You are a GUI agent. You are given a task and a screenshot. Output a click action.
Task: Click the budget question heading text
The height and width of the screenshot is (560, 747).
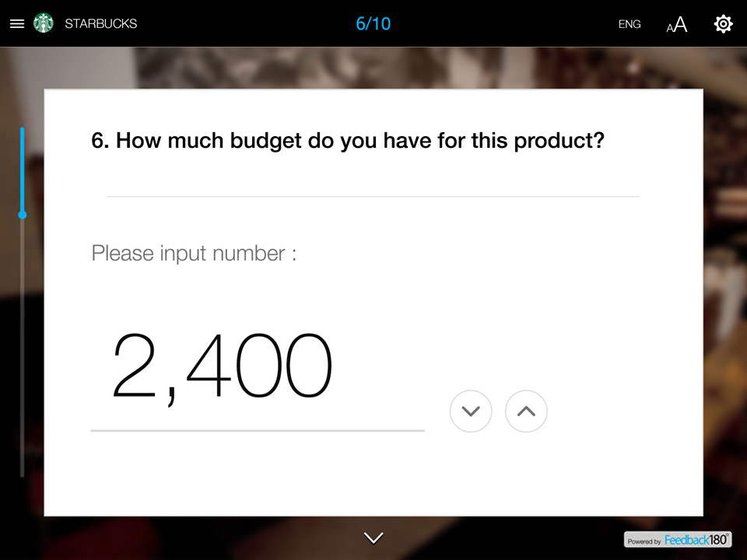point(349,141)
